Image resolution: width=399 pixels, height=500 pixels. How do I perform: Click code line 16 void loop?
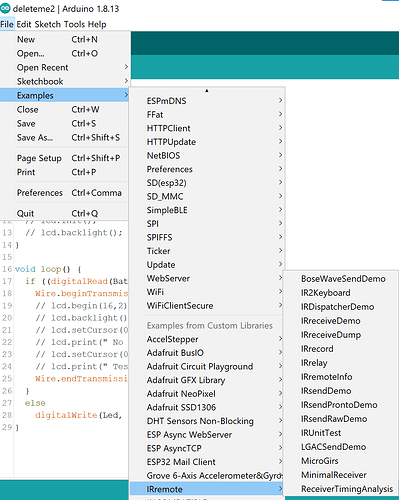48,269
